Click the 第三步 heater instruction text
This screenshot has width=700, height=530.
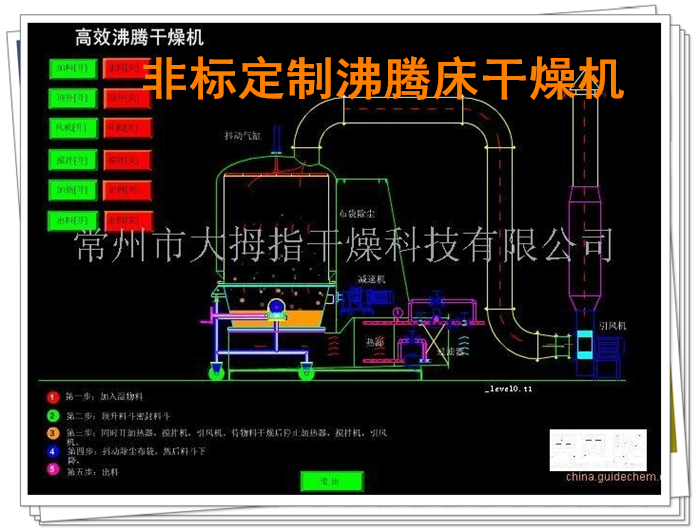click(x=227, y=436)
